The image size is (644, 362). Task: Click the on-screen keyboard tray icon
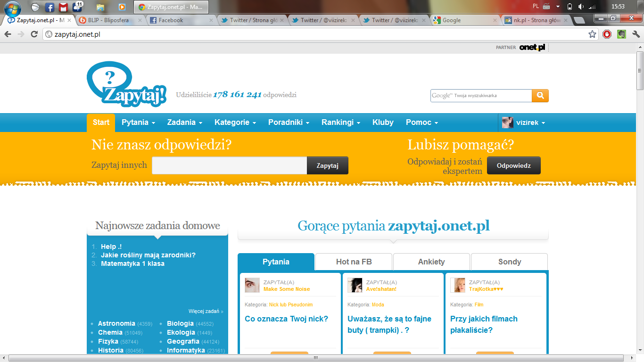coord(547,7)
